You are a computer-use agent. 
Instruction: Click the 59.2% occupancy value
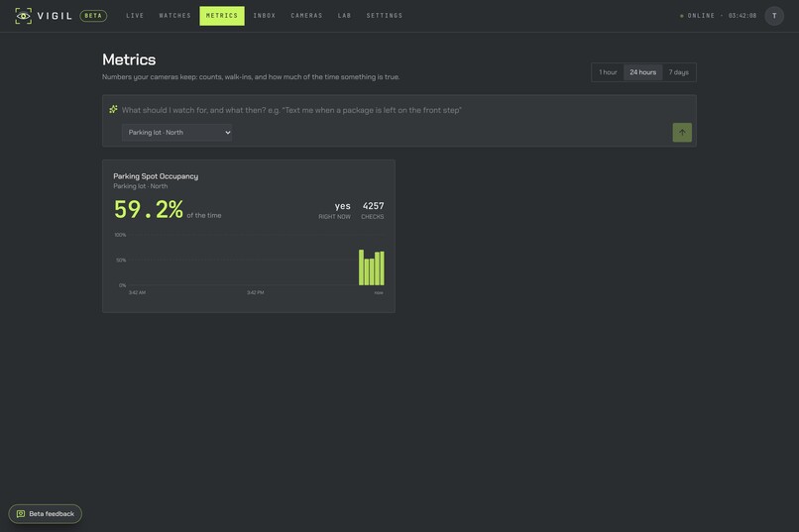149,209
